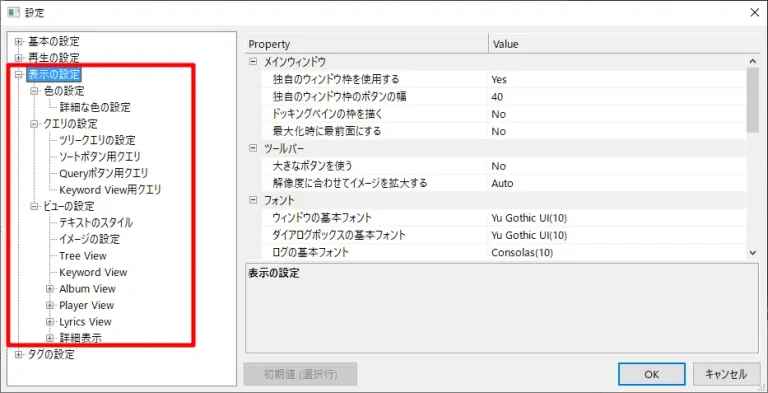The width and height of the screenshot is (768, 393).
Task: Close the 設定 dialog window
Action: tap(755, 13)
